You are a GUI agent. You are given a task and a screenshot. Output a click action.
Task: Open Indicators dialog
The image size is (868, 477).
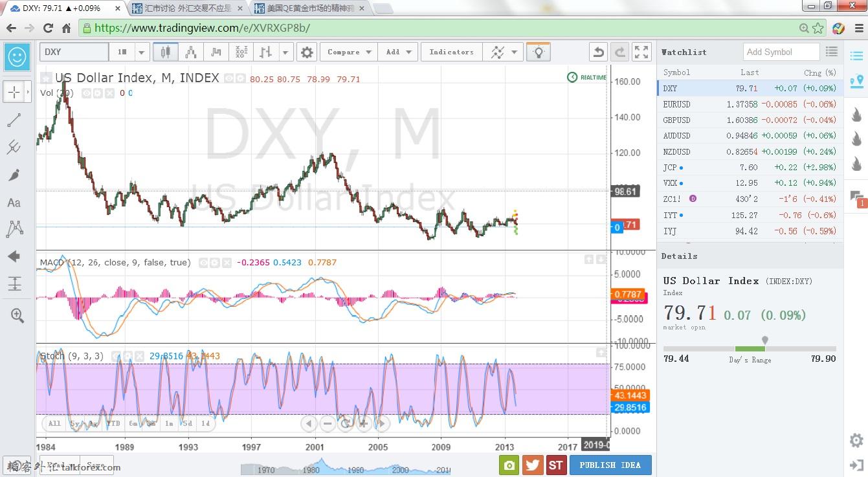(451, 52)
